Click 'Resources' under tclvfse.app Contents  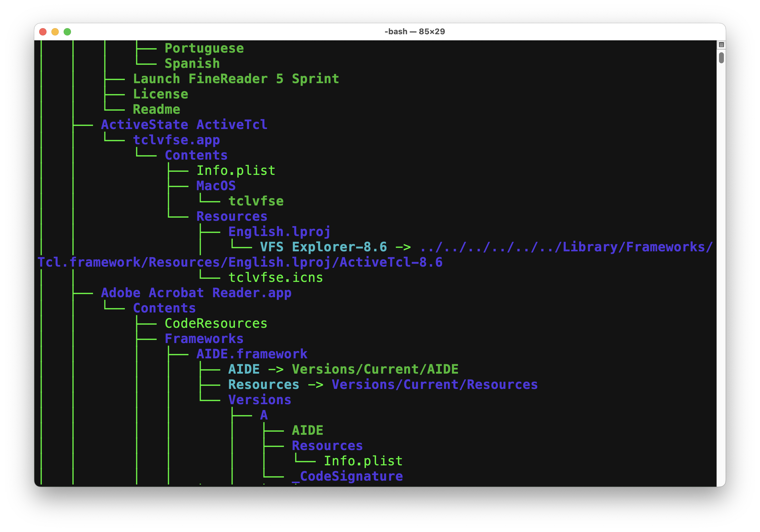(232, 216)
